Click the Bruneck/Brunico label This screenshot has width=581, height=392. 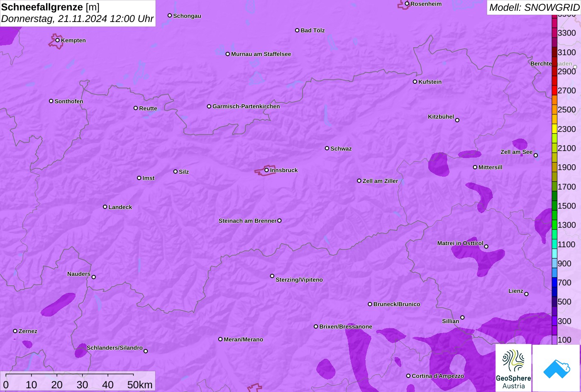click(397, 304)
